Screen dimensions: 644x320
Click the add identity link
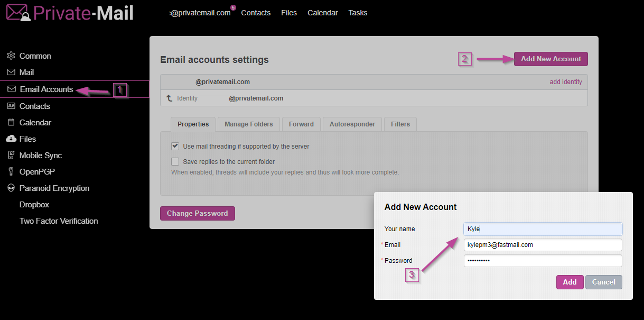pyautogui.click(x=565, y=82)
